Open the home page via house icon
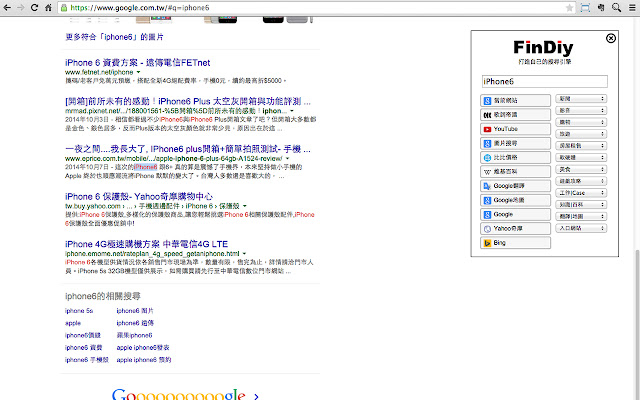The width and height of the screenshot is (640, 400). tap(48, 7)
